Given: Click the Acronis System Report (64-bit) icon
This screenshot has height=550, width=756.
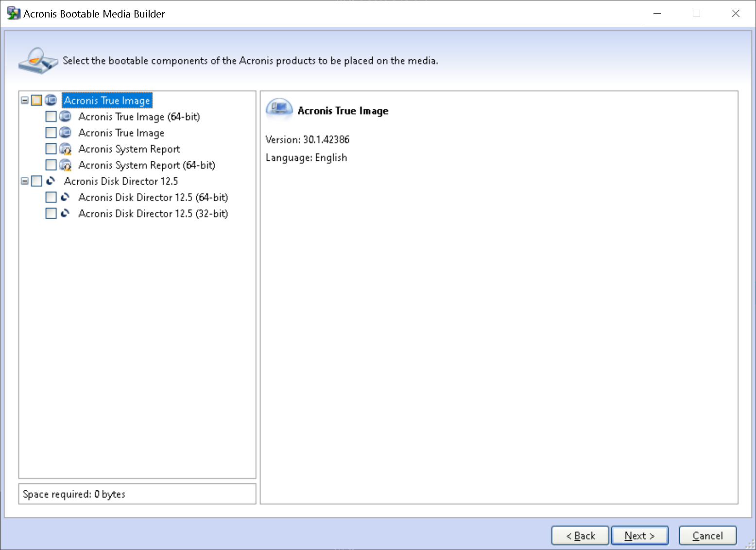Looking at the screenshot, I should pyautogui.click(x=65, y=165).
